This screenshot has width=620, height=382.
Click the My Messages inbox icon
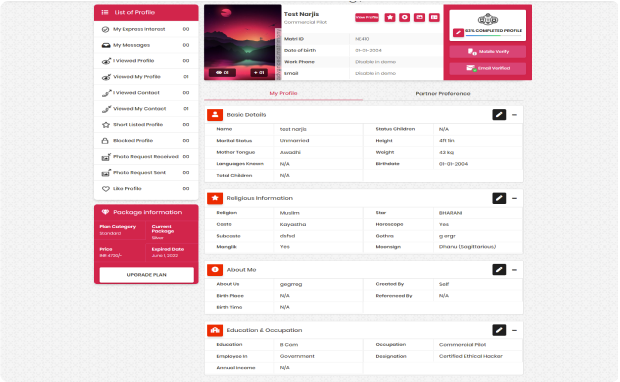(106, 45)
